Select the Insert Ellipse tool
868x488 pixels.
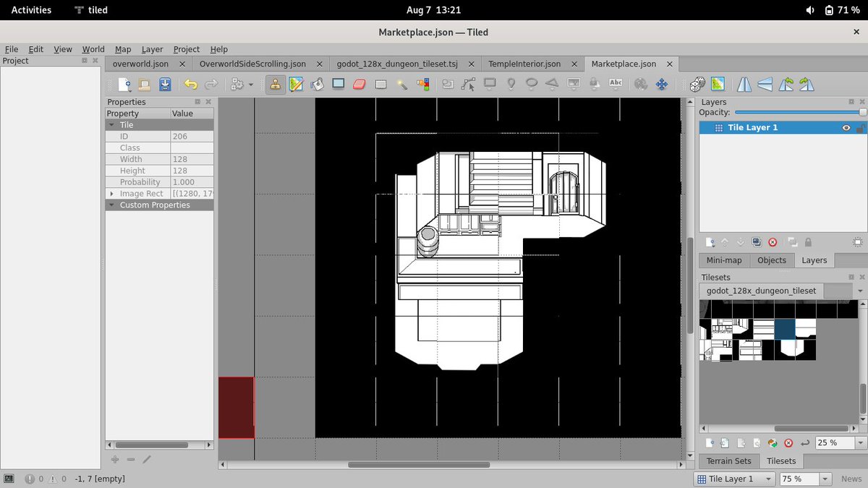pyautogui.click(x=532, y=84)
